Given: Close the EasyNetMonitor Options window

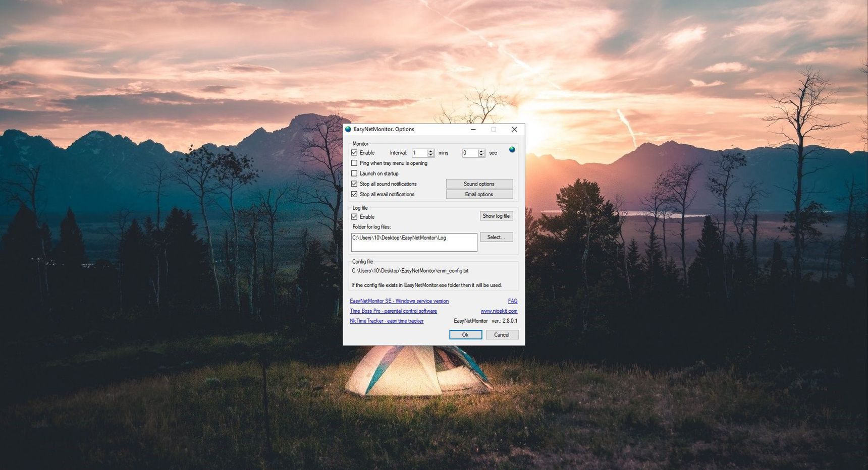Looking at the screenshot, I should (x=514, y=129).
